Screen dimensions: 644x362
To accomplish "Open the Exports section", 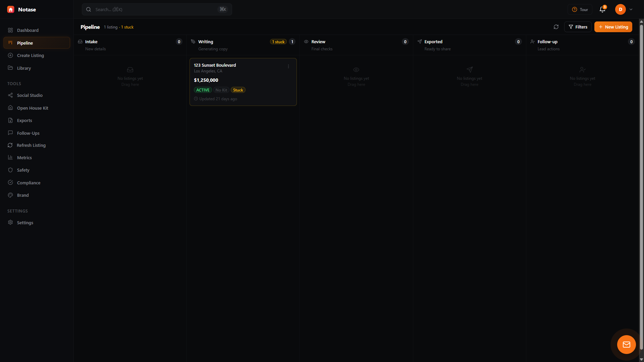I will pyautogui.click(x=24, y=120).
